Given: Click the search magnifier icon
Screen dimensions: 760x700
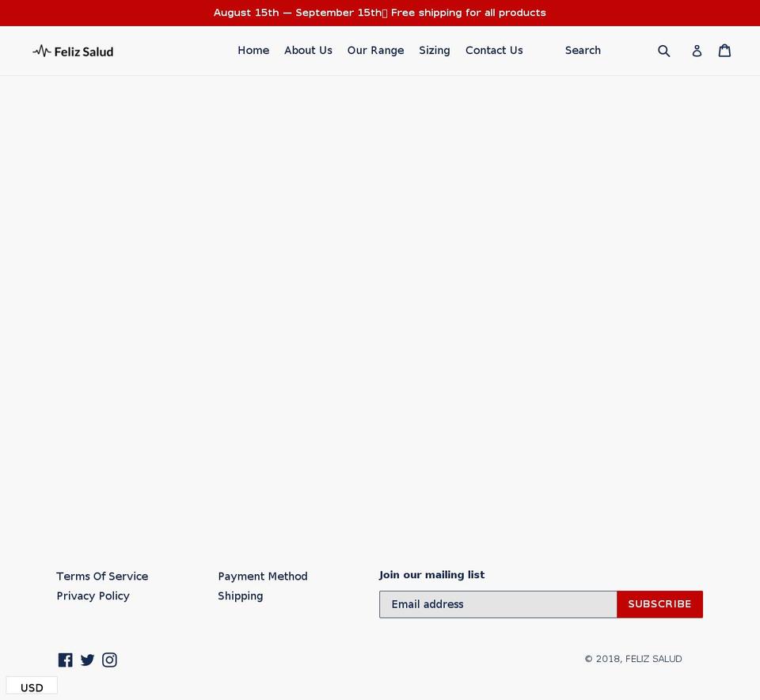Looking at the screenshot, I should (x=663, y=51).
